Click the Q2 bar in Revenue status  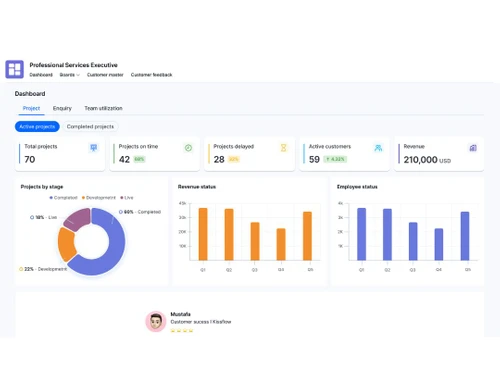click(x=229, y=235)
